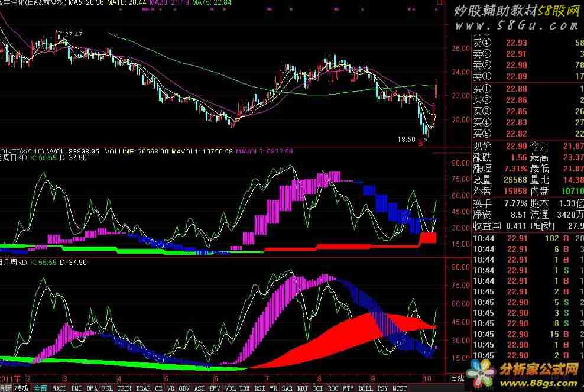
Task: Open the WR indicator tab
Action: (273, 388)
